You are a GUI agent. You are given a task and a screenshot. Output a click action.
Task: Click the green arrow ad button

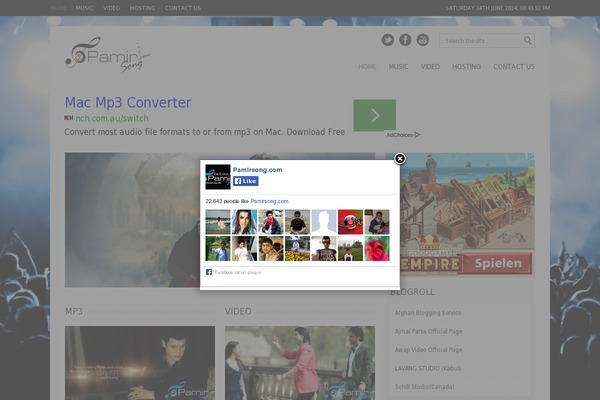point(375,115)
